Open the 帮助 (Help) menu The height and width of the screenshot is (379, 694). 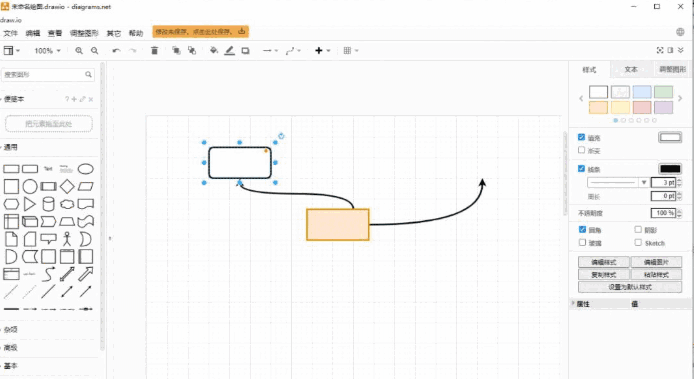[136, 33]
